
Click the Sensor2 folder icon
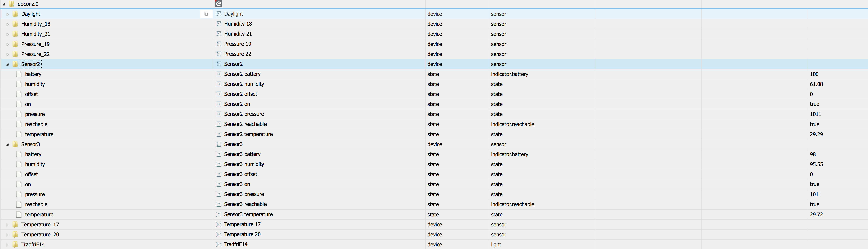[15, 64]
